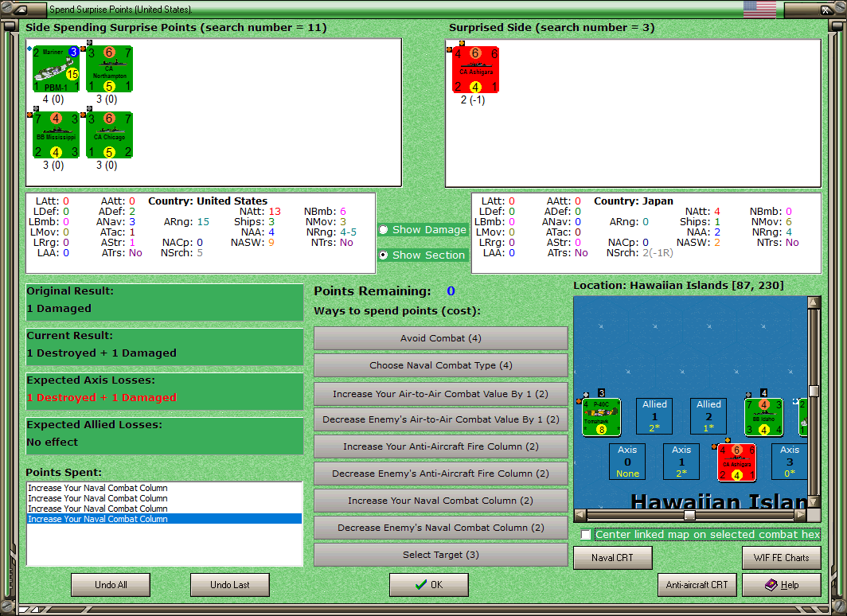Click the BB Idaho counter on map
Image resolution: width=847 pixels, height=616 pixels.
763,417
